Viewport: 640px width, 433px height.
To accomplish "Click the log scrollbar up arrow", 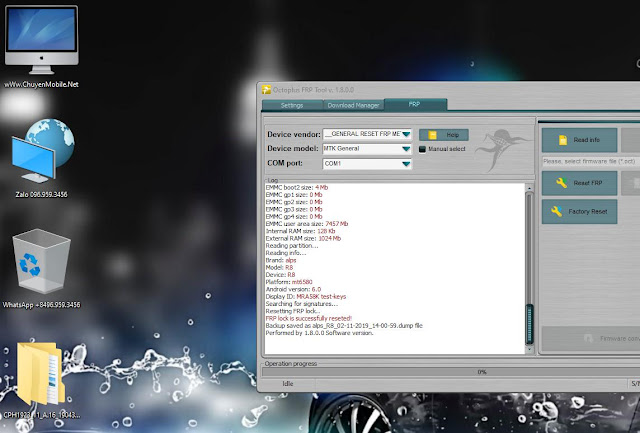I will coord(529,188).
